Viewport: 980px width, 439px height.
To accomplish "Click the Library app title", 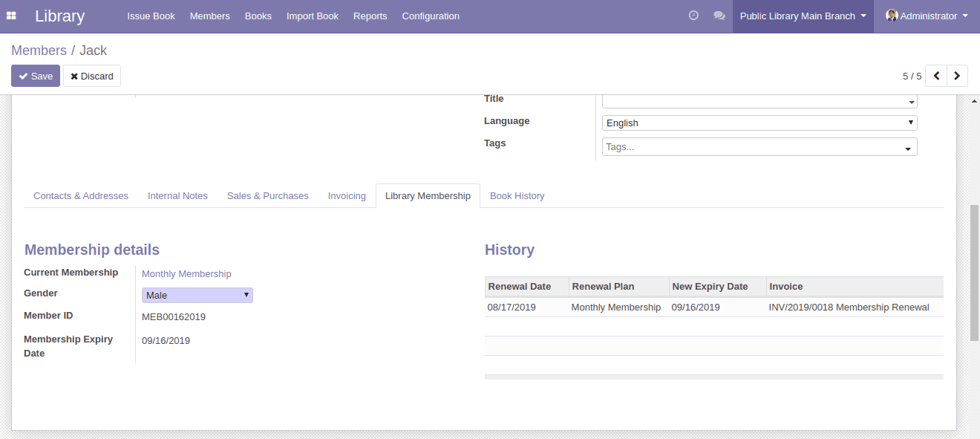I will point(59,16).
